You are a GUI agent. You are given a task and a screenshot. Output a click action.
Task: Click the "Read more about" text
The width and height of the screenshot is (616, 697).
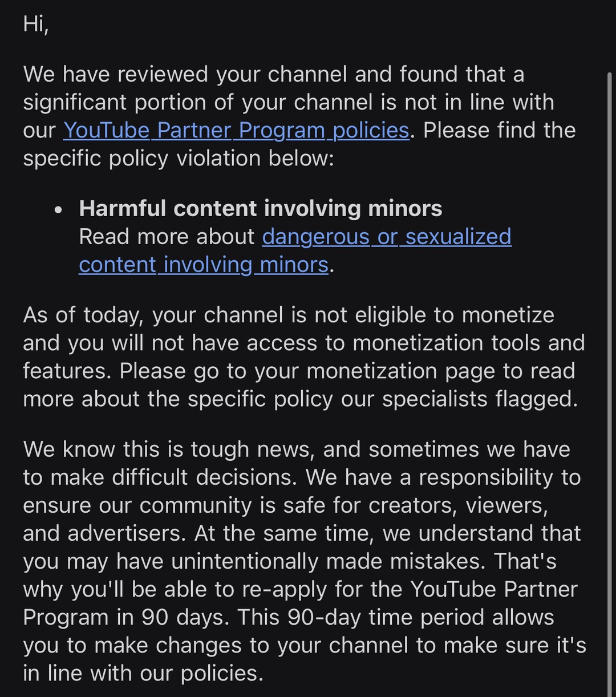(x=167, y=237)
